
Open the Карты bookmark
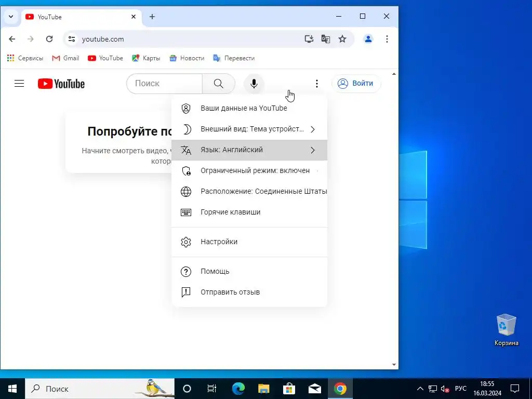tap(146, 58)
